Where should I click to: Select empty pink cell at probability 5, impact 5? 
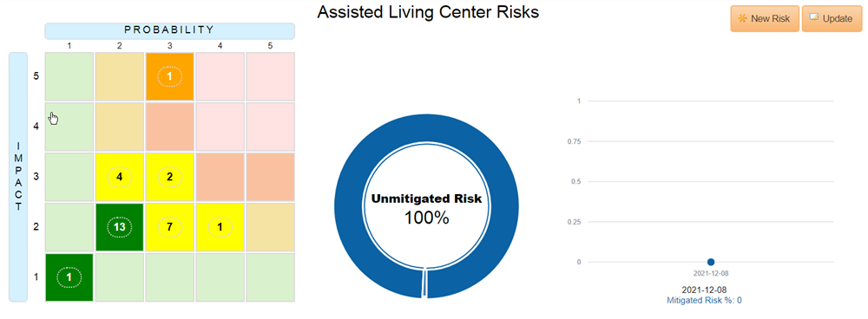[271, 77]
